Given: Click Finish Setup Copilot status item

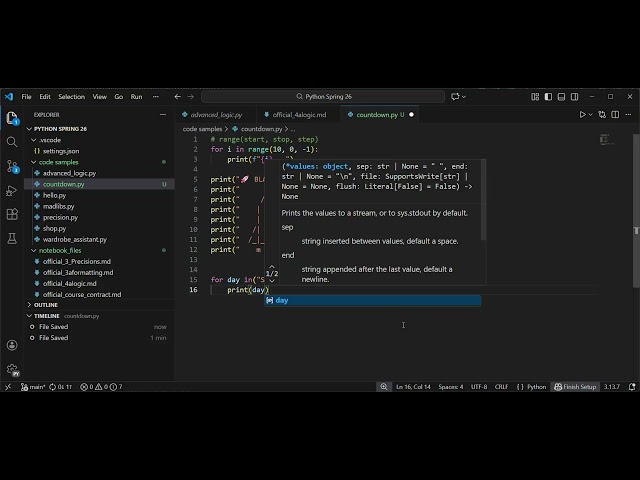Looking at the screenshot, I should pyautogui.click(x=575, y=387).
